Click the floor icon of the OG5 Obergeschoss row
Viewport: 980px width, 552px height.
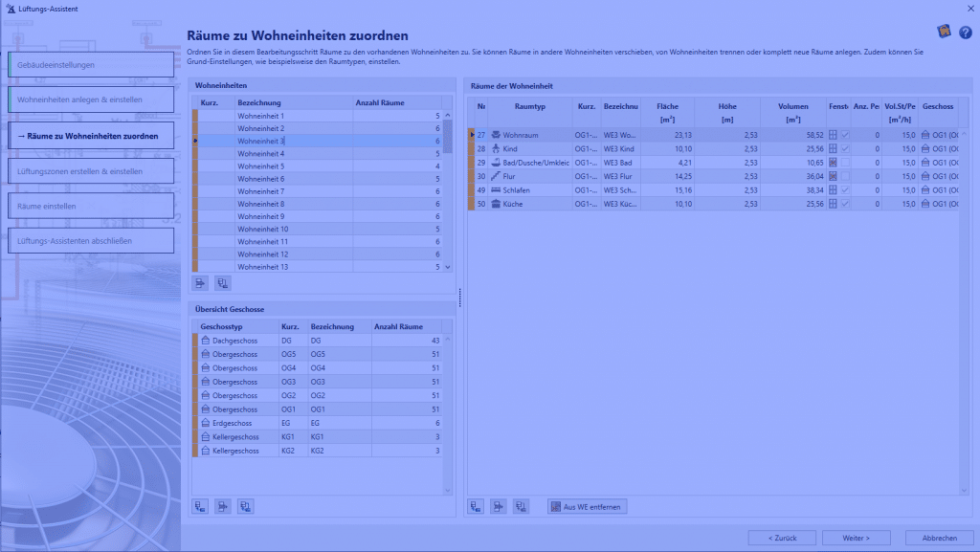click(205, 354)
